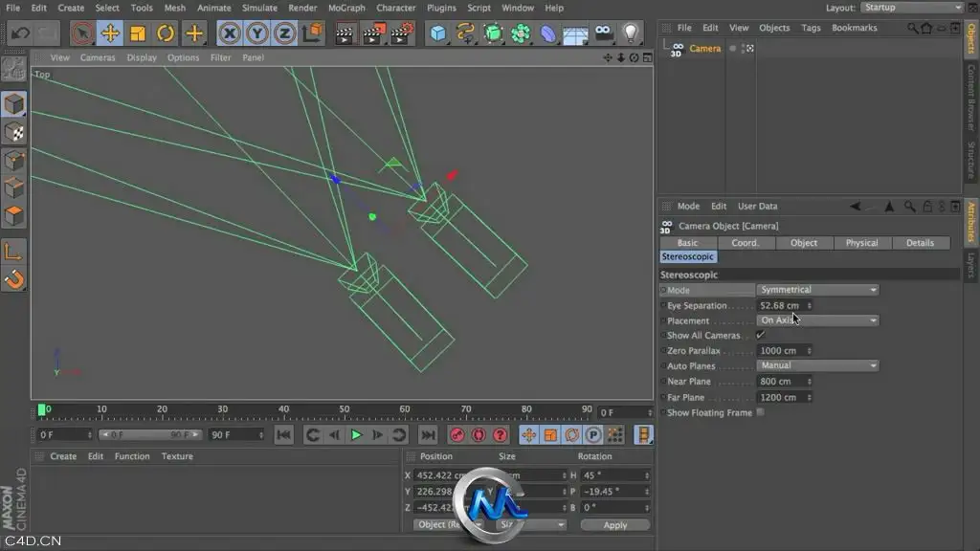Viewport: 980px width, 551px height.
Task: Open Material Manager Create menu
Action: 63,456
